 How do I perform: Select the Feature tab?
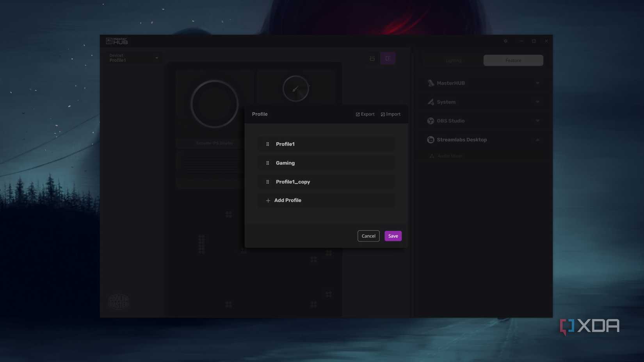pos(513,60)
